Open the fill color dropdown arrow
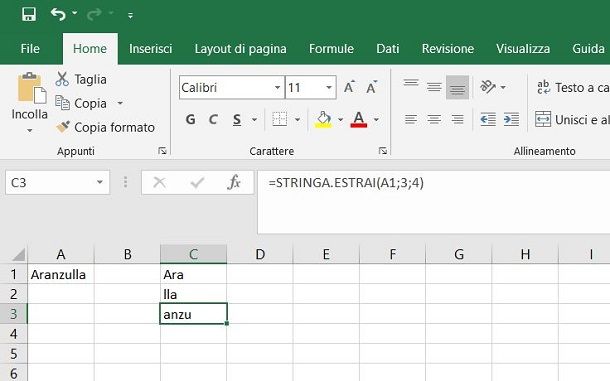This screenshot has width=610, height=381. tap(340, 119)
